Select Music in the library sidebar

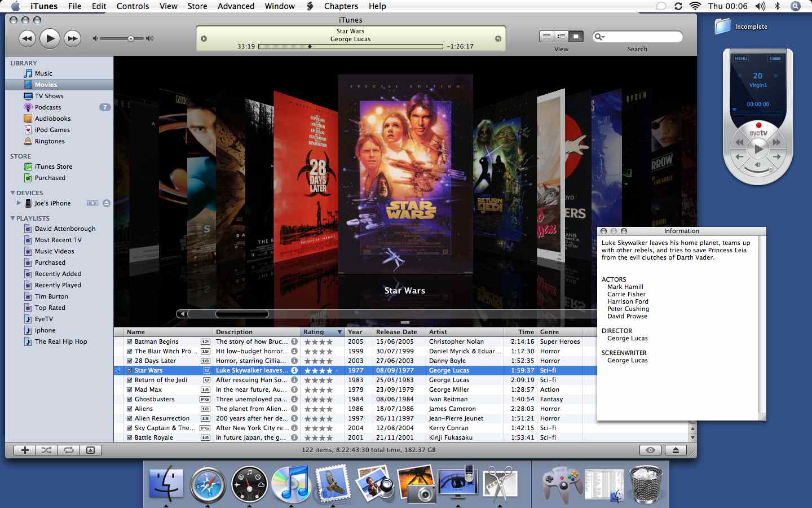click(43, 73)
